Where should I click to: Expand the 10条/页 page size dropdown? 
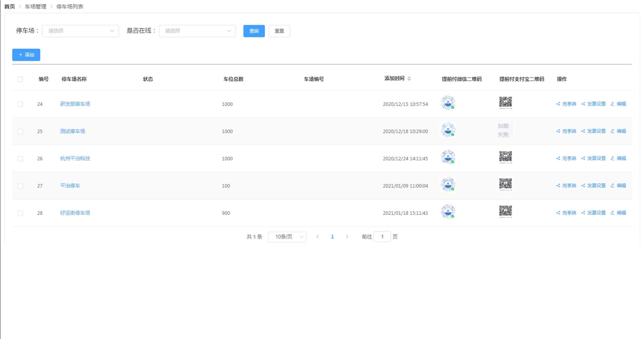click(287, 237)
